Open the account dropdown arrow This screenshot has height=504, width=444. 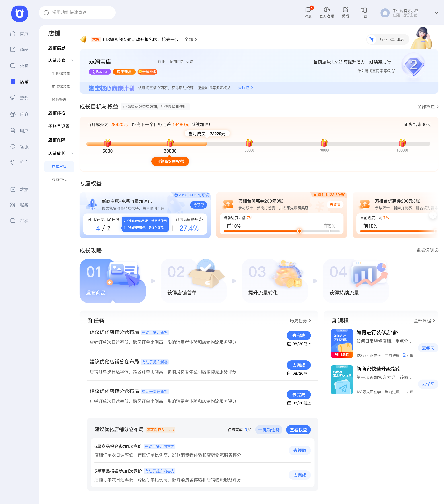(x=436, y=13)
